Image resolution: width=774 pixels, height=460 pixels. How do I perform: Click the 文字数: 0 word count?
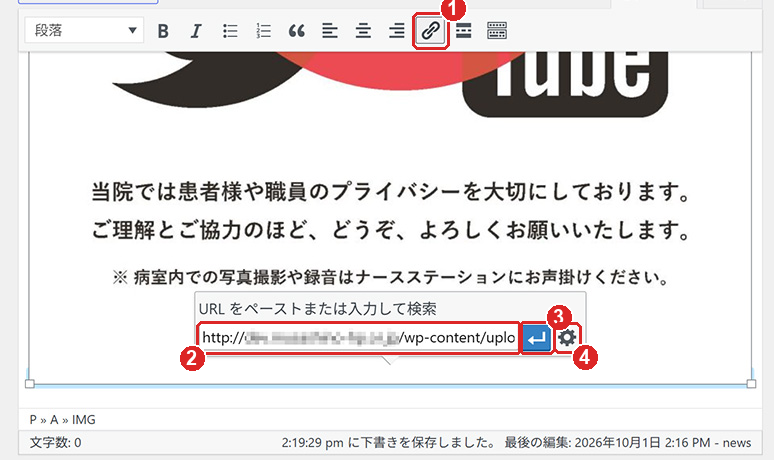coord(55,443)
